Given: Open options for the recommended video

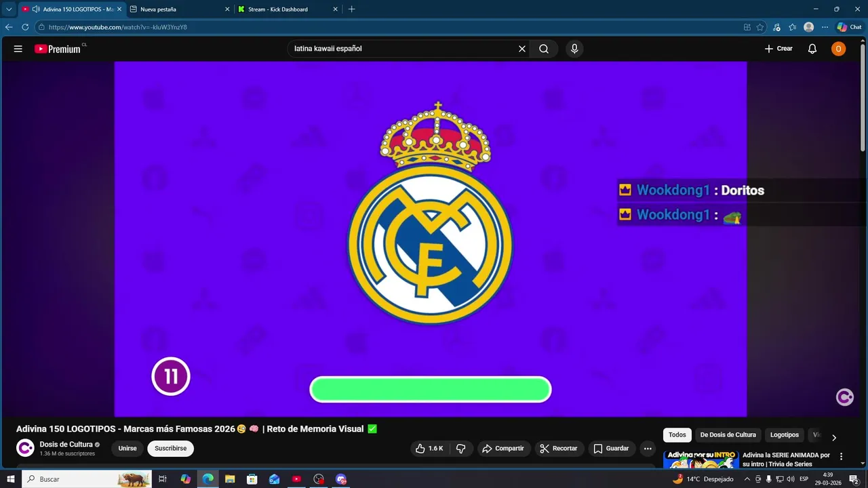Looking at the screenshot, I should (x=842, y=457).
